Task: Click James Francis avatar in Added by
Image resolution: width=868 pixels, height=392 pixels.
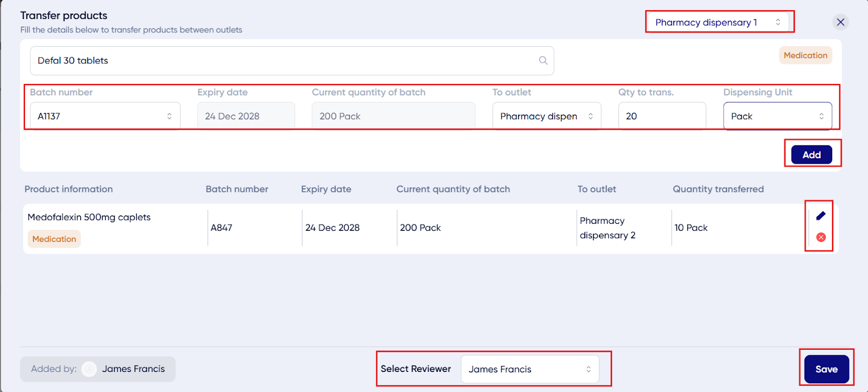Action: coord(89,369)
